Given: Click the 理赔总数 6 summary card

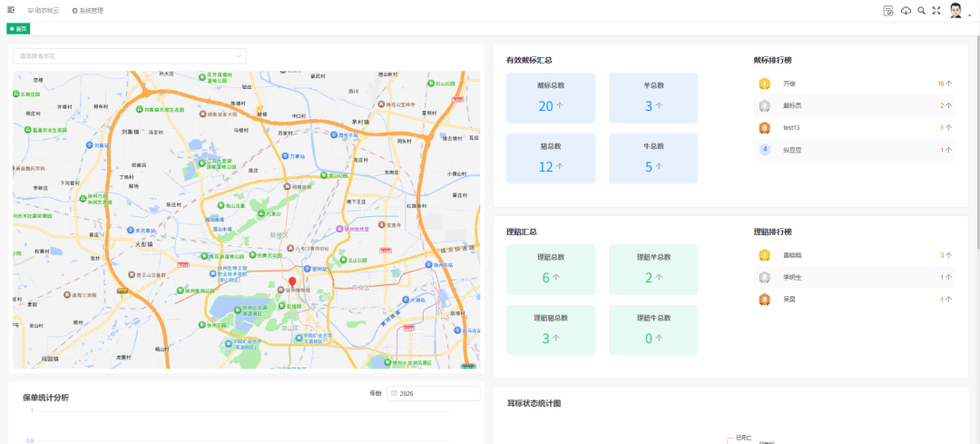Looking at the screenshot, I should pyautogui.click(x=551, y=269).
